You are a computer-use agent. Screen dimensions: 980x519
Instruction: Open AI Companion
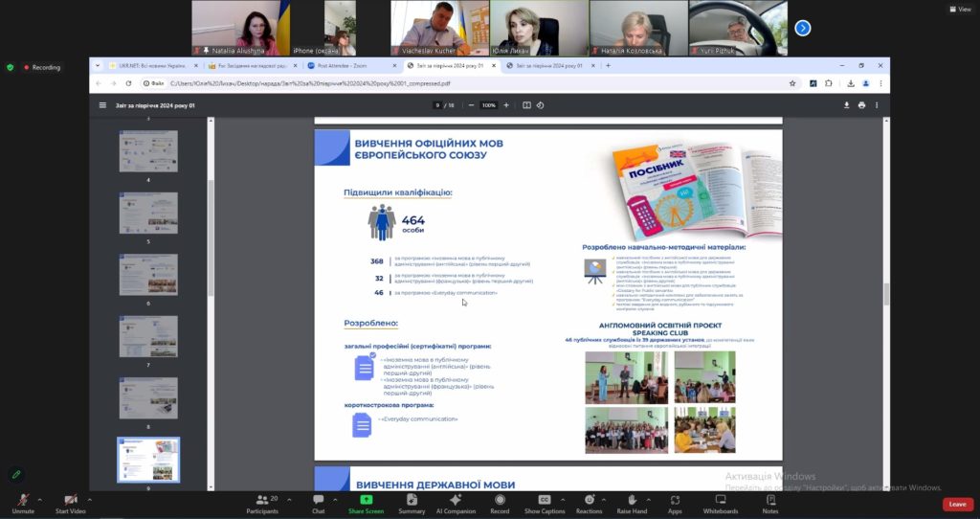pyautogui.click(x=456, y=504)
